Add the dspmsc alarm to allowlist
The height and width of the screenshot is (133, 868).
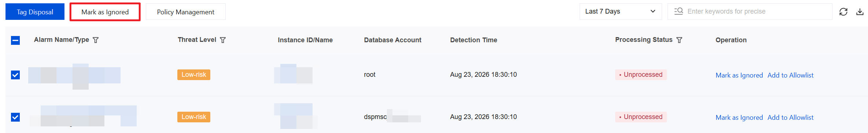[790, 117]
